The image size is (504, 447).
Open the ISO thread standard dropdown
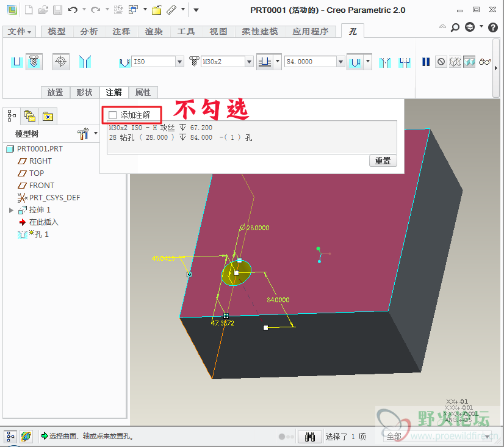(x=179, y=62)
